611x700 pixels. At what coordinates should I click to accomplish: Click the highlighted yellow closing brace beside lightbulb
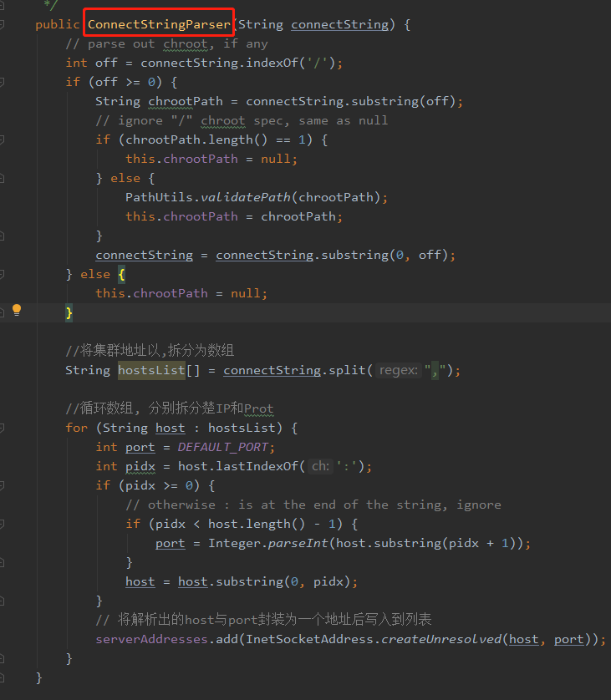pos(69,312)
